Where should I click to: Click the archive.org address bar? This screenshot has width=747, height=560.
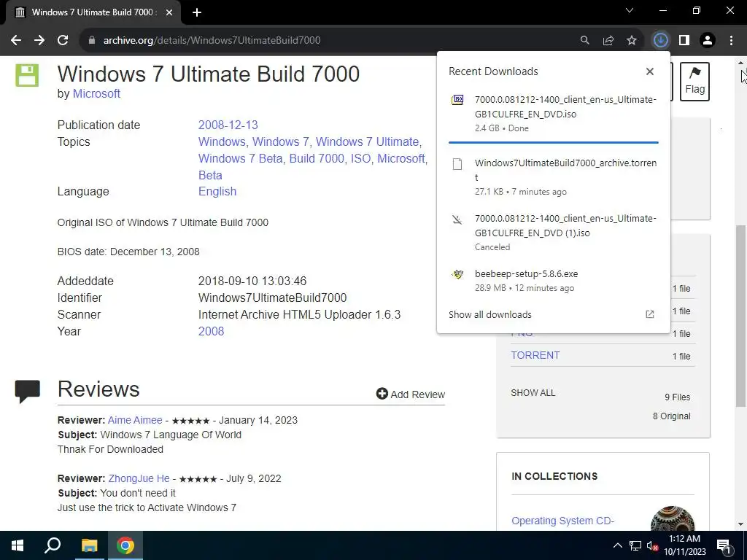(x=212, y=41)
